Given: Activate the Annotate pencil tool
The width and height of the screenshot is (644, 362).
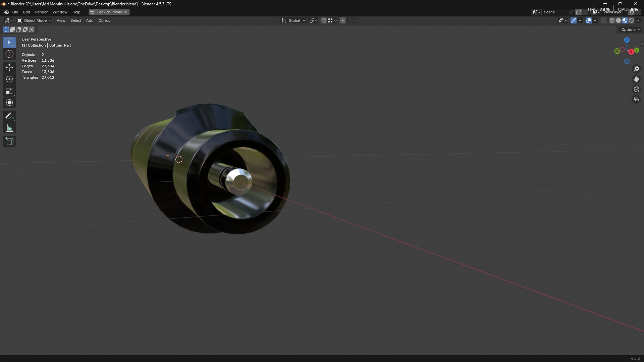Looking at the screenshot, I should [9, 116].
